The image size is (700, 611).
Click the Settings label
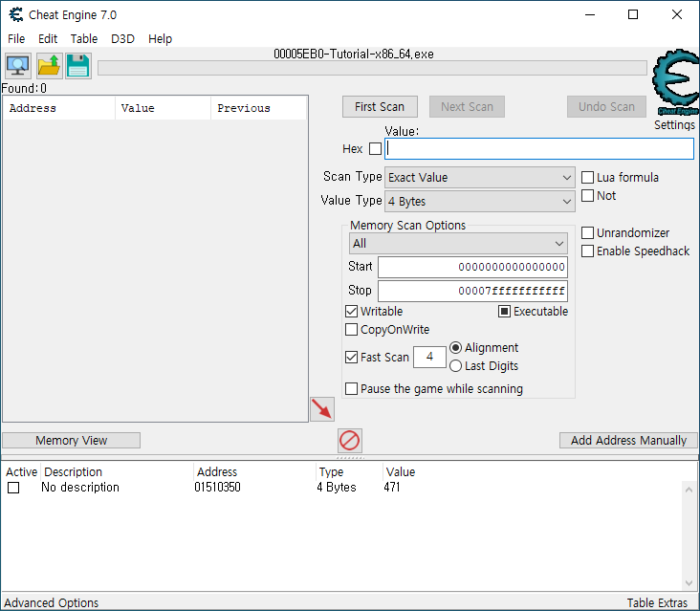coord(674,125)
